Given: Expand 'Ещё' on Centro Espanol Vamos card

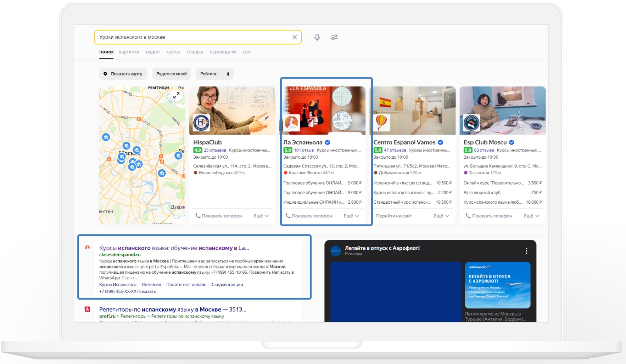Looking at the screenshot, I should click(x=441, y=216).
